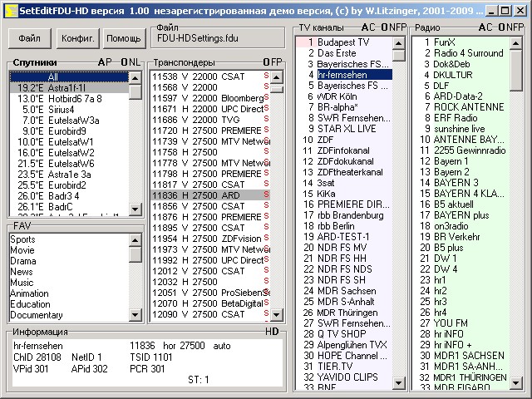The width and height of the screenshot is (532, 399).
Task: Choose the Sports favorites group
Action: coord(69,239)
